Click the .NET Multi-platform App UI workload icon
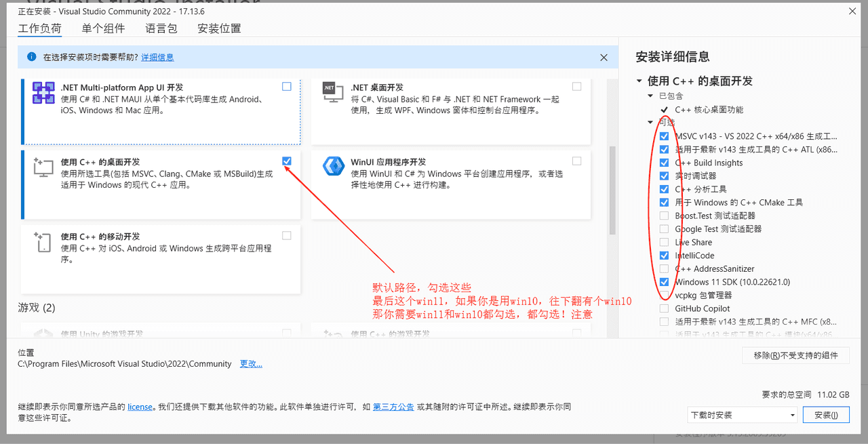Screen dimensions: 868x444 click(x=43, y=93)
